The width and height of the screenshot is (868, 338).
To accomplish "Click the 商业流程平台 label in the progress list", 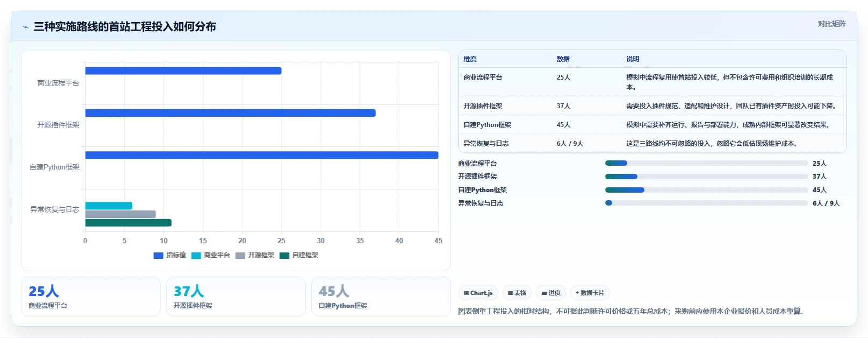I will click(x=477, y=164).
